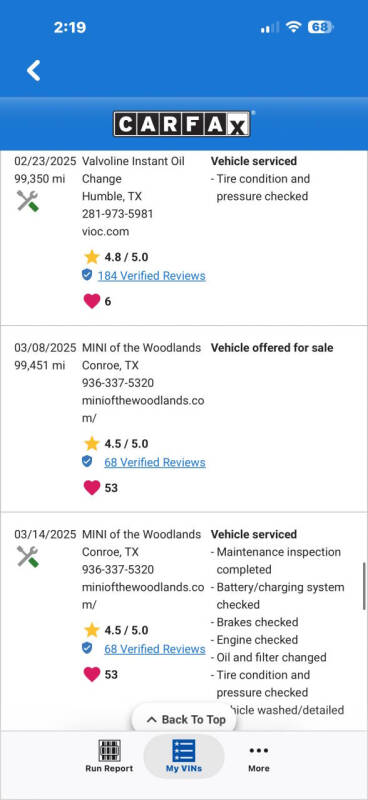The height and width of the screenshot is (800, 368).
Task: Open 184 Verified Reviews link
Action: [152, 276]
